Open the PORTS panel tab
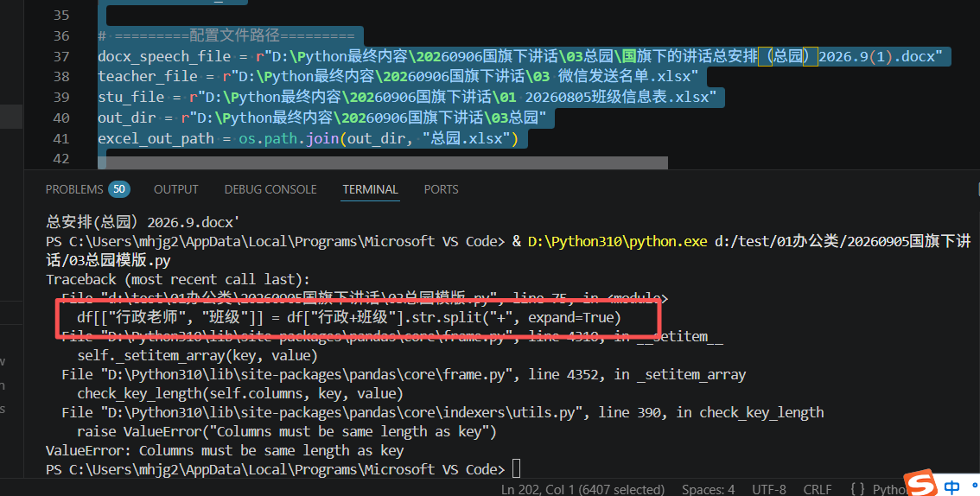 tap(441, 189)
